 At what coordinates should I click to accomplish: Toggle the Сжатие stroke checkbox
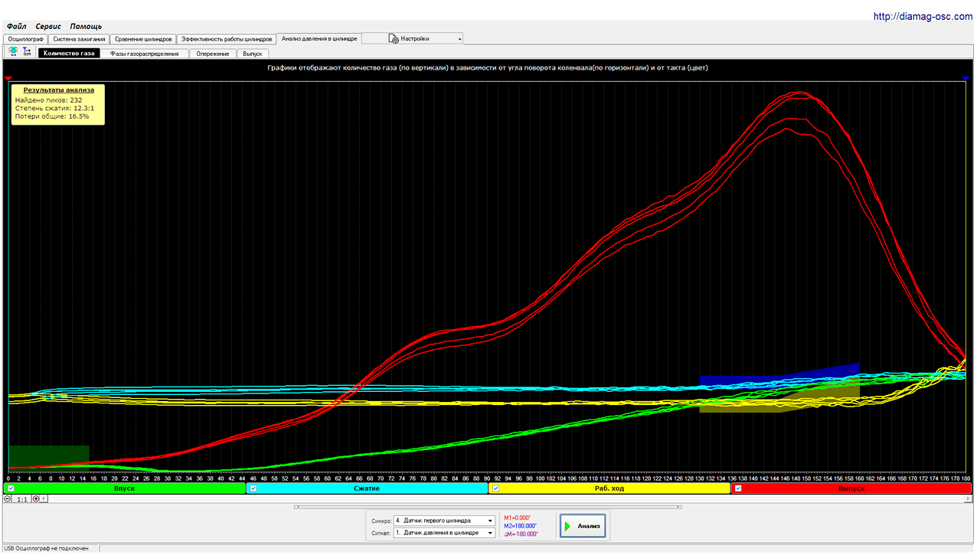click(x=253, y=488)
